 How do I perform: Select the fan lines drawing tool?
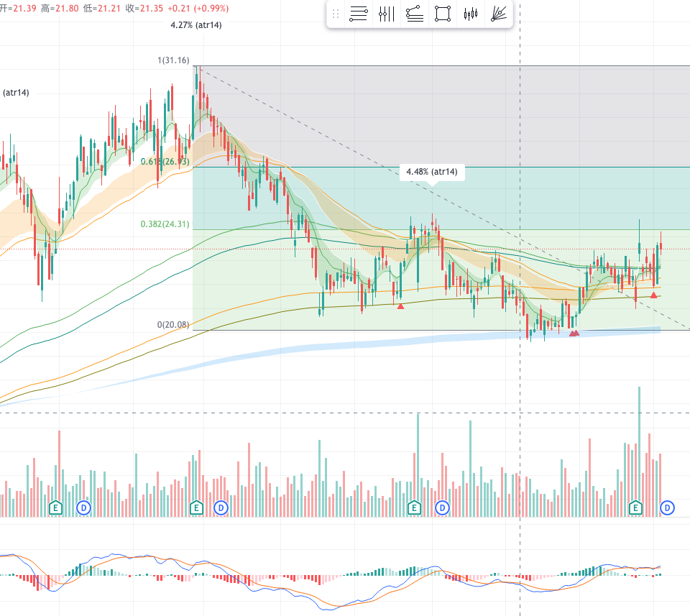(x=498, y=14)
